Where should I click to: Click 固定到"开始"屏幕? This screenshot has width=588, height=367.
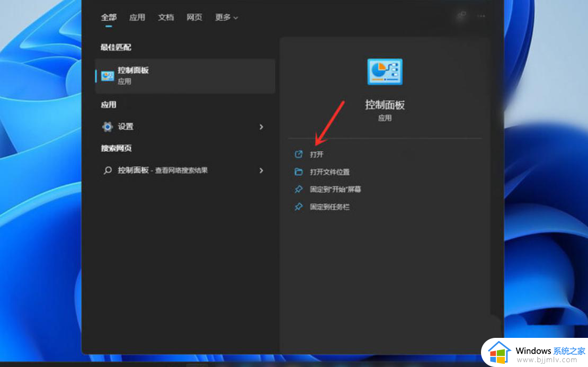pos(335,189)
